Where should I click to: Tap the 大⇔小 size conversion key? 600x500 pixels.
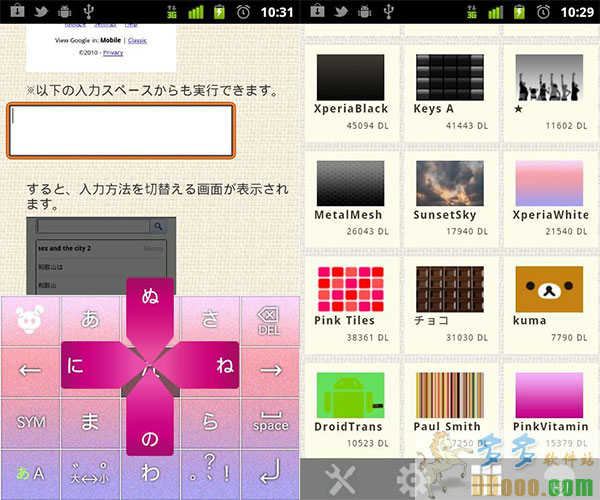90,474
